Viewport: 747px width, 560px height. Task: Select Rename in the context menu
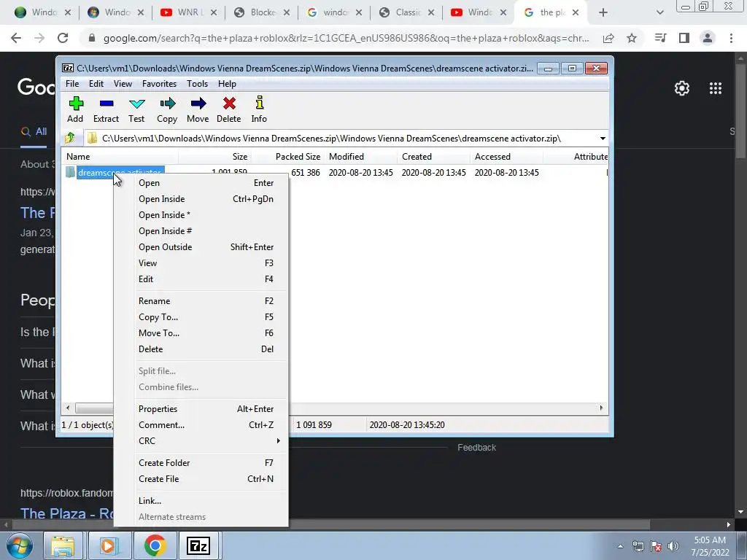(x=201, y=301)
